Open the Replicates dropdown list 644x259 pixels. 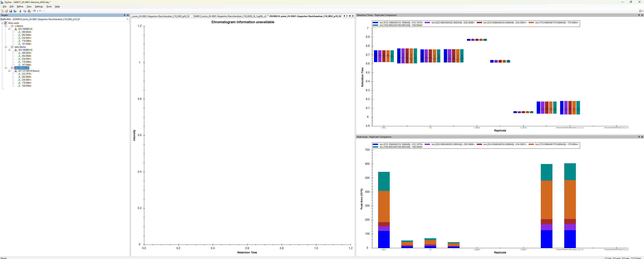click(128, 19)
